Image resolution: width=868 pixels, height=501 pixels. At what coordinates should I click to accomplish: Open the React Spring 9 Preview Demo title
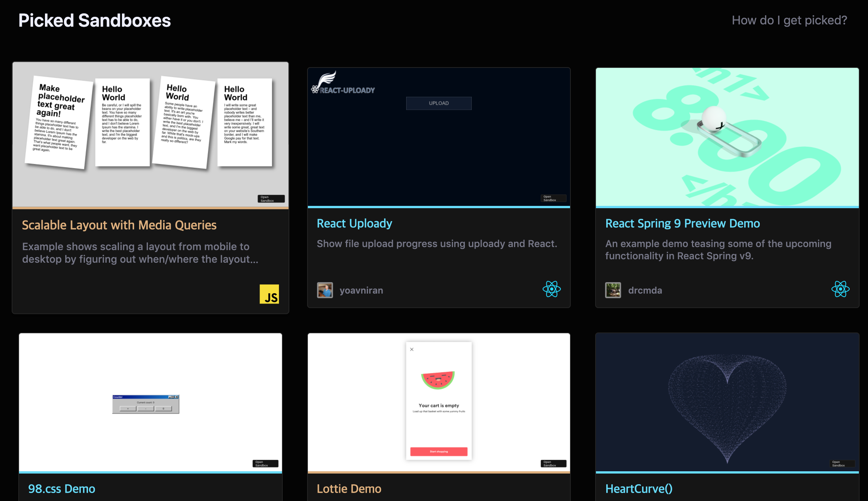[x=682, y=223]
